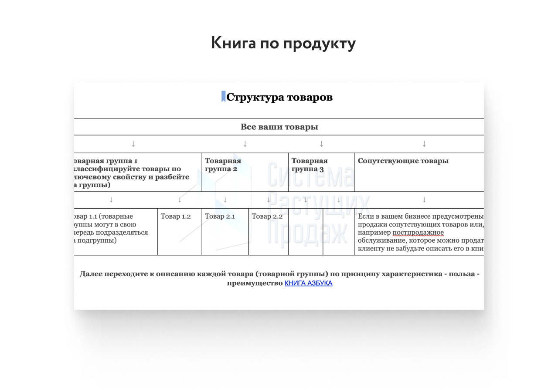Click the cell mentioning подразделяться

pos(116,231)
